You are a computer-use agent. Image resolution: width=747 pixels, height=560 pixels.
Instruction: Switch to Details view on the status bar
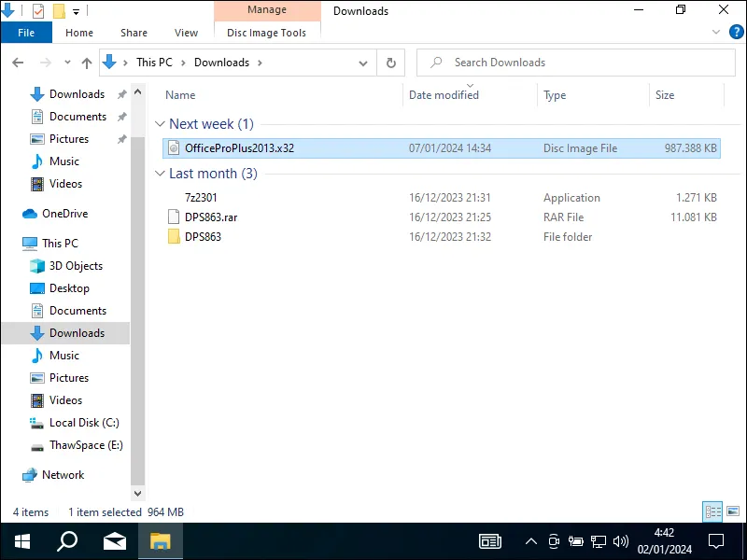pyautogui.click(x=712, y=511)
